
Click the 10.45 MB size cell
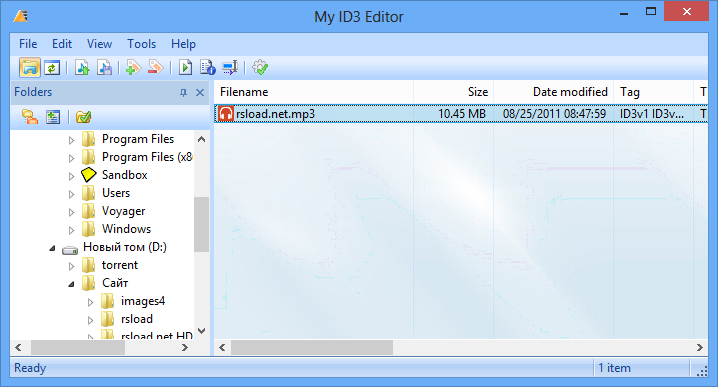(x=462, y=114)
